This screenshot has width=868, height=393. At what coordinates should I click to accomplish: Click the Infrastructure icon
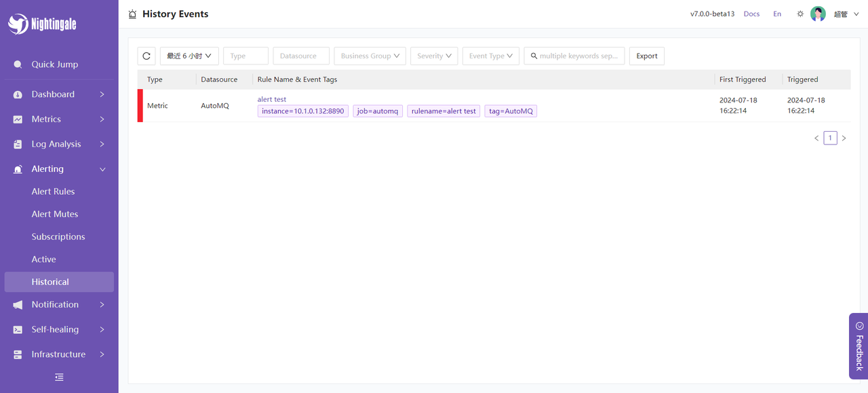click(x=18, y=354)
